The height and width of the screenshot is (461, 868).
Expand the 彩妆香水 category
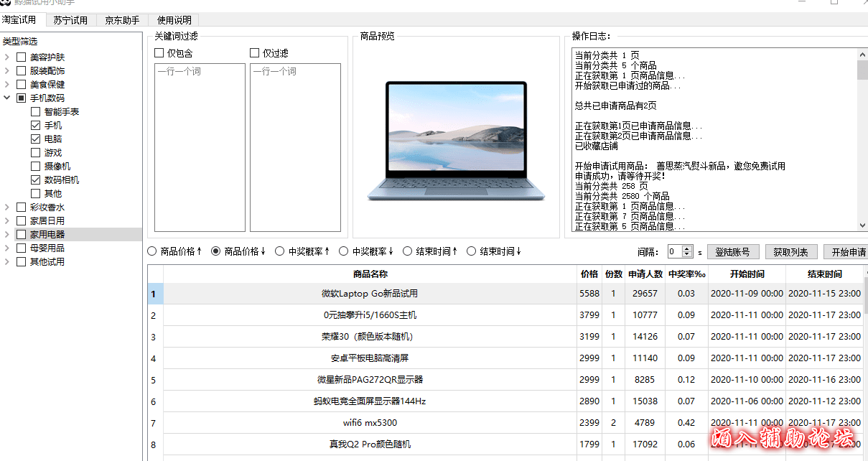(6, 207)
